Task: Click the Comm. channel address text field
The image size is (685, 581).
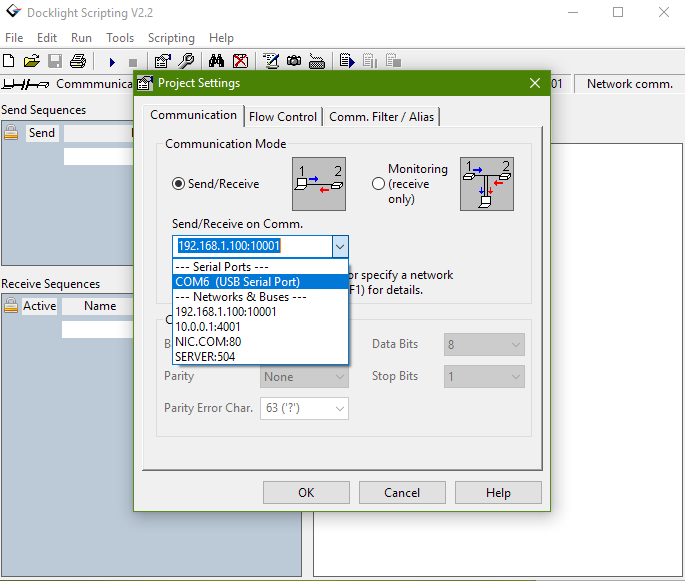Action: (x=253, y=246)
